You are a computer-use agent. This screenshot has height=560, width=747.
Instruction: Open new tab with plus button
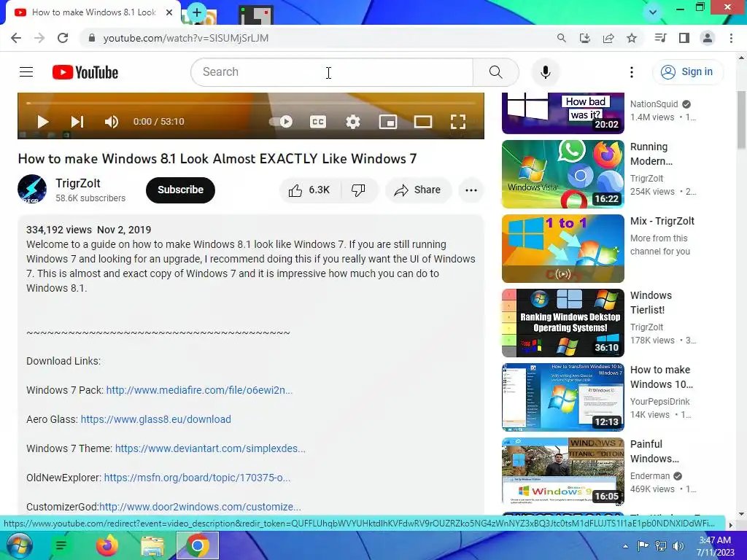point(197,13)
